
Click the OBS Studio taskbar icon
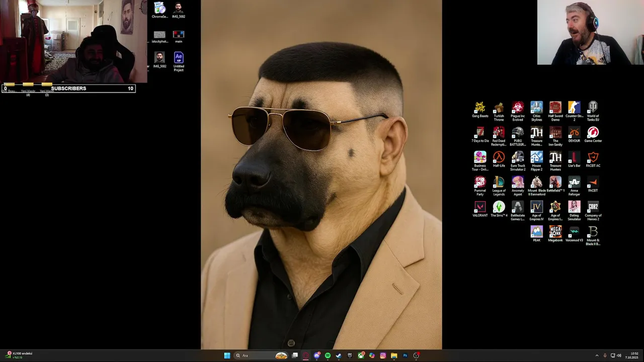(416, 355)
